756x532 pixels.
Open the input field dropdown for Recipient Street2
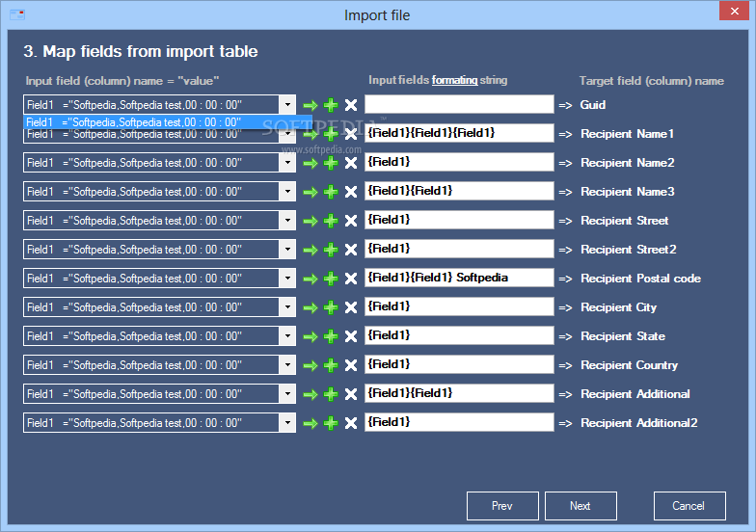287,249
